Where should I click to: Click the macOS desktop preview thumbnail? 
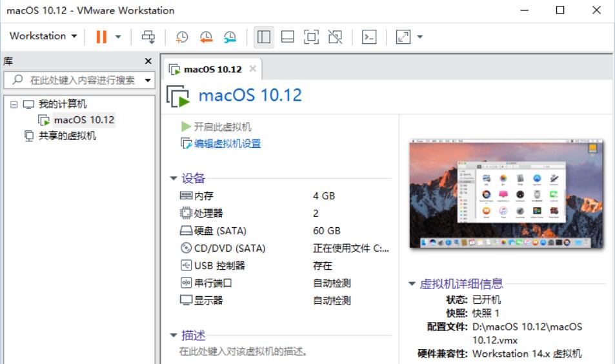[506, 194]
